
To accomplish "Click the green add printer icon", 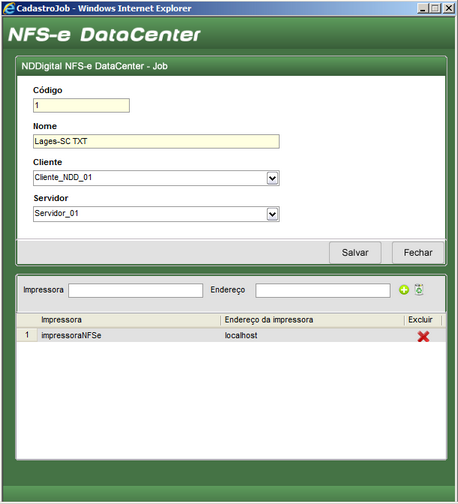I will (x=404, y=290).
